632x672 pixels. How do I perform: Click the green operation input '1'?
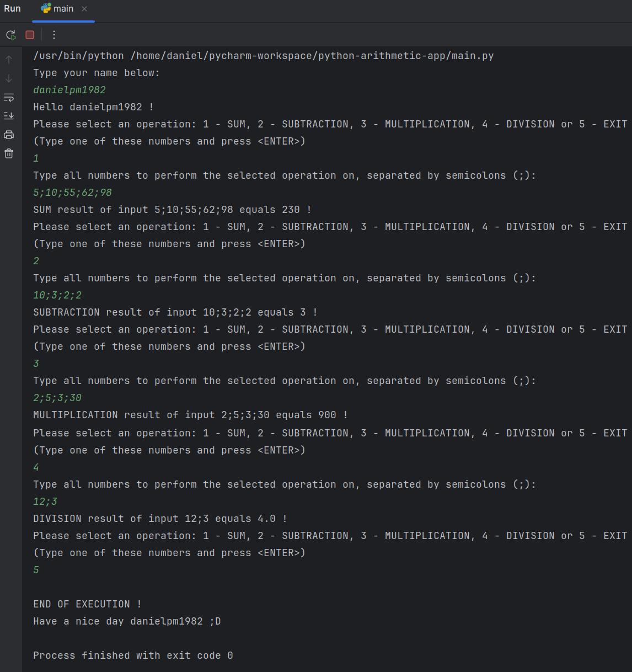pyautogui.click(x=36, y=158)
